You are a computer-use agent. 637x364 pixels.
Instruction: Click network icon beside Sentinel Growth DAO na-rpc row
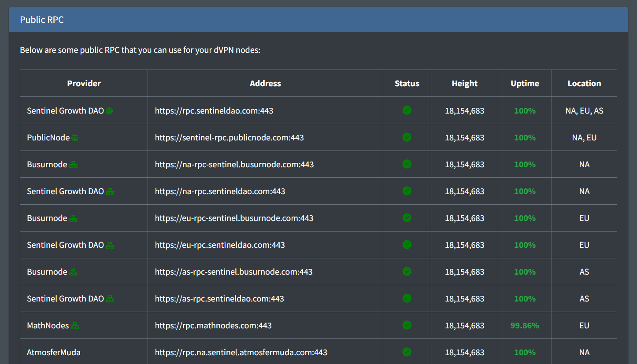[110, 191]
